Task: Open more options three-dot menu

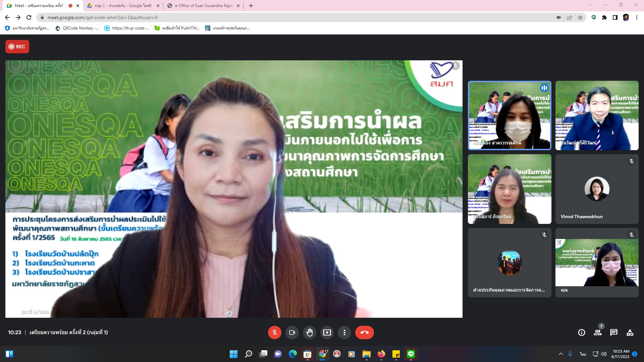Action: point(344,333)
